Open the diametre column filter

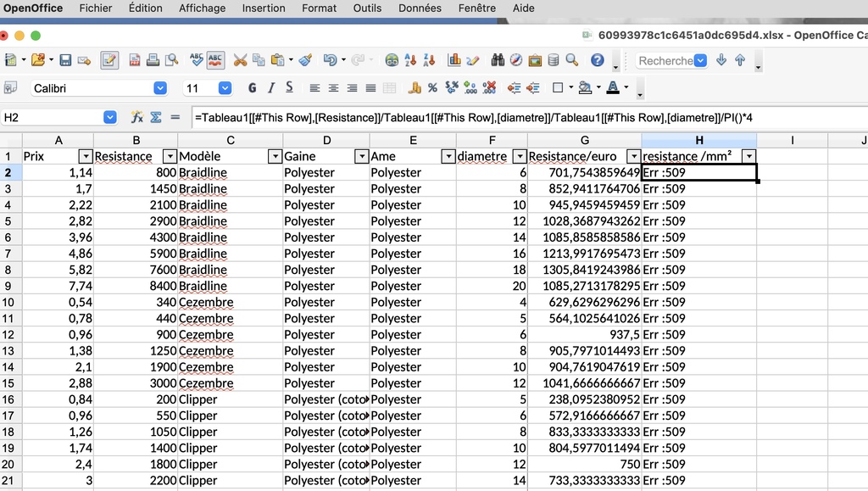point(520,157)
